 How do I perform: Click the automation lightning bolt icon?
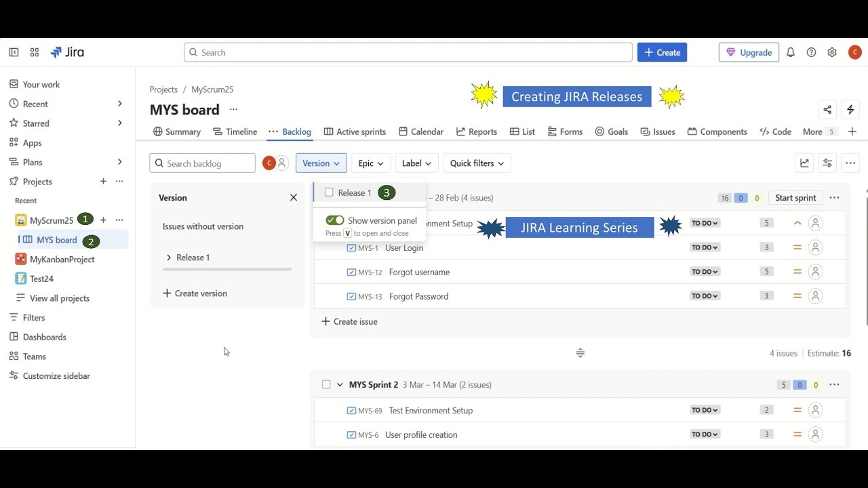click(850, 110)
